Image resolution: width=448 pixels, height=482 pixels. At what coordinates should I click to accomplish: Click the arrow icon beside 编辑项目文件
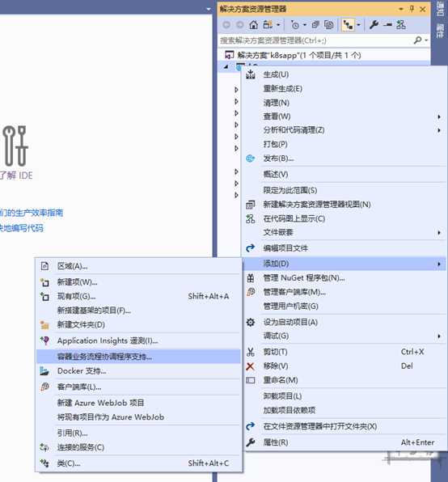251,247
